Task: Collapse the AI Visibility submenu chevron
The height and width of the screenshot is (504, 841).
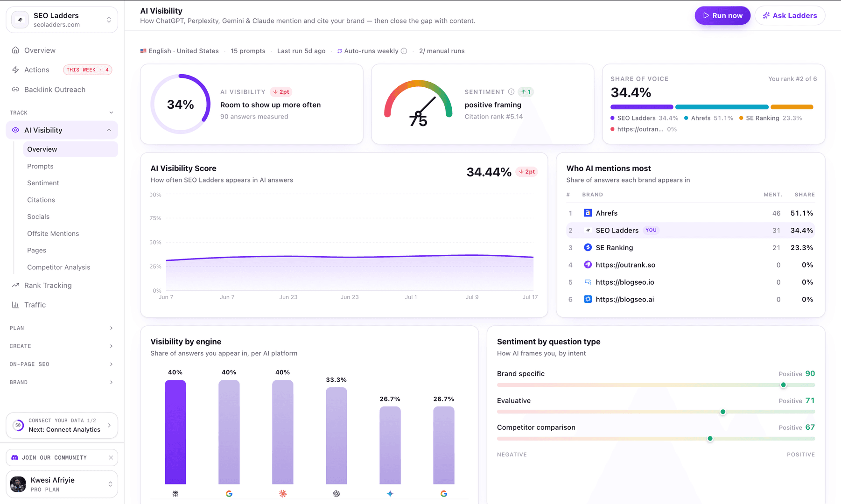Action: tap(109, 130)
